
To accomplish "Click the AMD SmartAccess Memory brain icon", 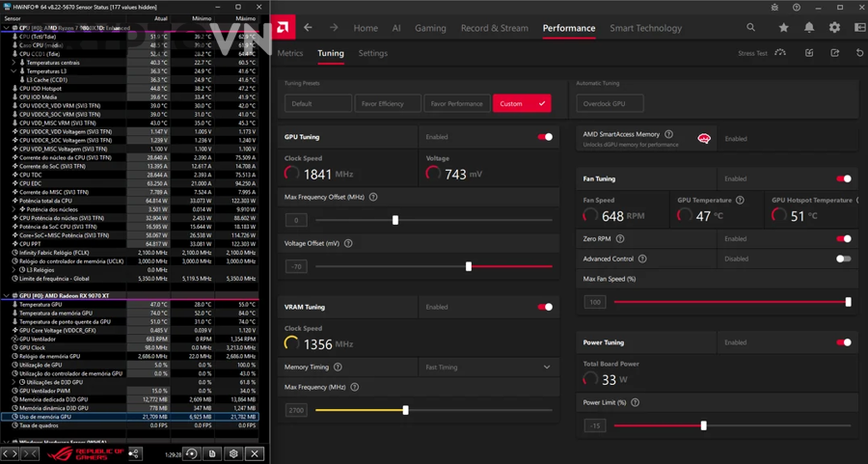I will [x=704, y=138].
